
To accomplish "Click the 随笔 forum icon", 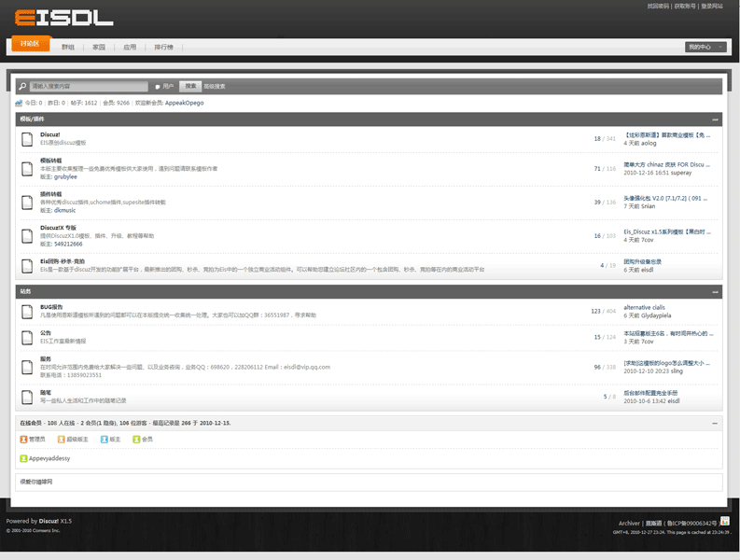I will 27,397.
